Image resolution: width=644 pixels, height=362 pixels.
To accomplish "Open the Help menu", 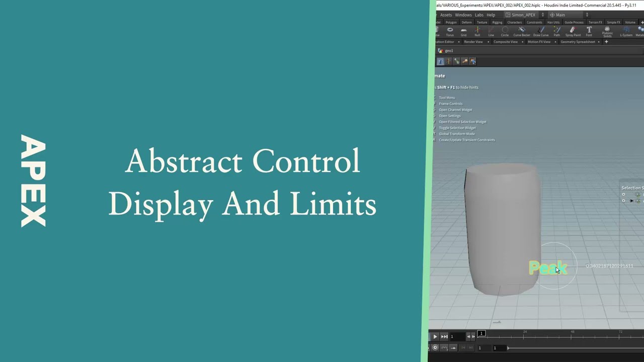I will [x=491, y=15].
